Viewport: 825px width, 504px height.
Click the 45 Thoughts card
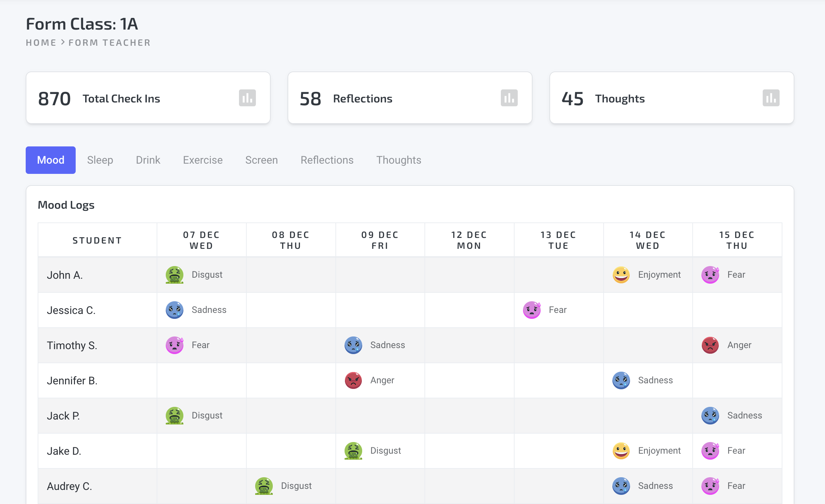pyautogui.click(x=672, y=98)
